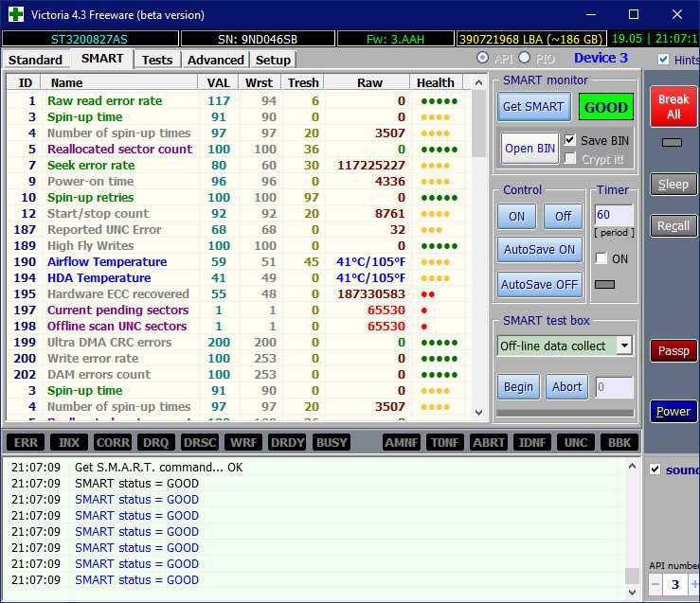Click the INX status indicator
The height and width of the screenshot is (603, 700).
[69, 442]
